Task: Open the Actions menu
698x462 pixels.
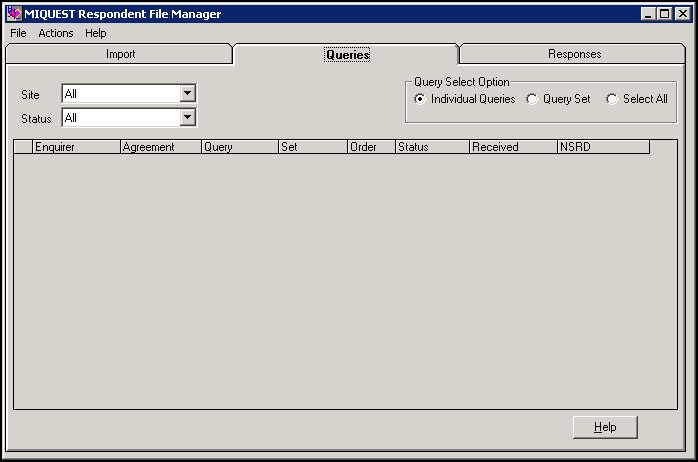Action: (x=56, y=33)
